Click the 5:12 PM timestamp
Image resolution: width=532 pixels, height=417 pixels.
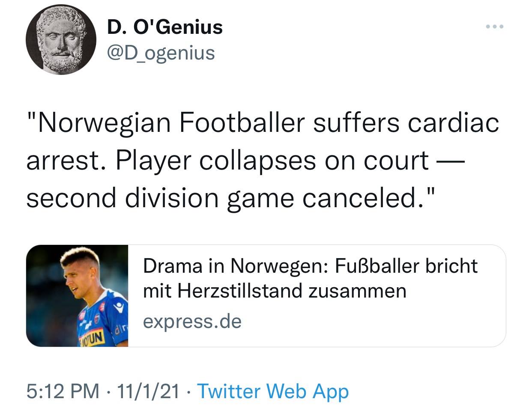point(63,391)
